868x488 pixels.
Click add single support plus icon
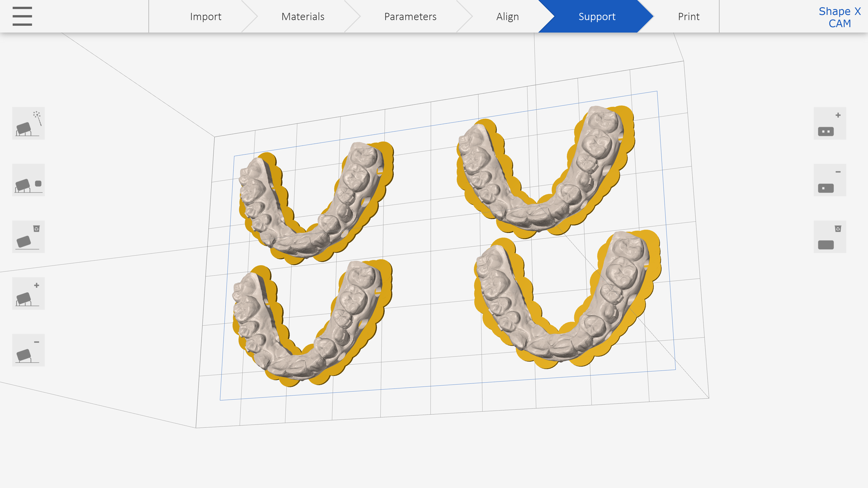[x=28, y=294]
